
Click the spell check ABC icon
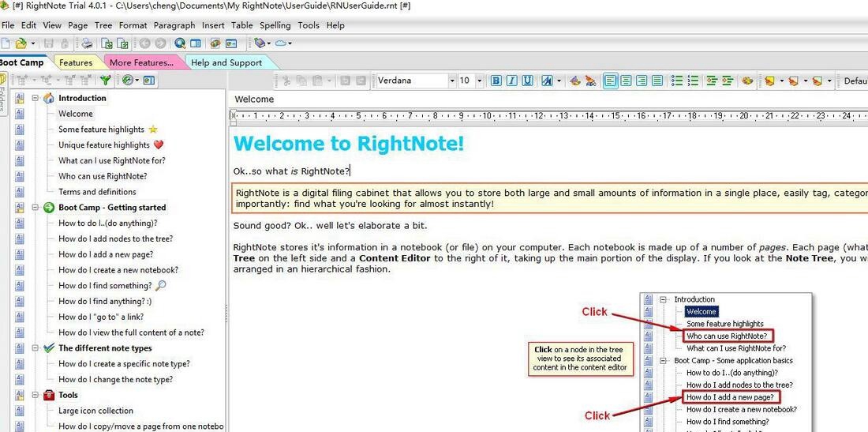[x=591, y=81]
